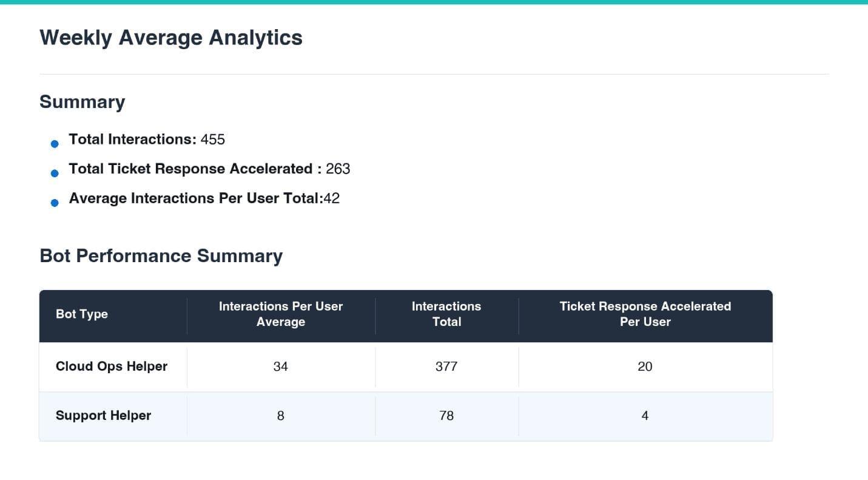The height and width of the screenshot is (480, 868).
Task: Click Cloud Ops Helper per-user average 34
Action: pyautogui.click(x=281, y=367)
